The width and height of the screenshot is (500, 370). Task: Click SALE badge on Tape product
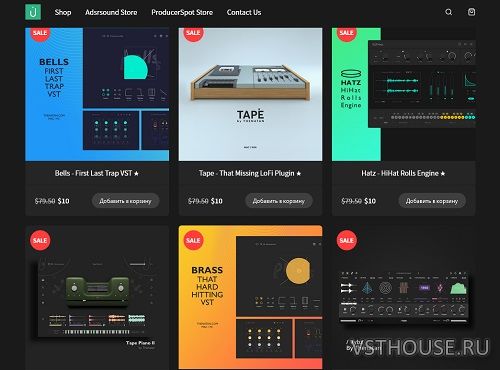pos(193,33)
